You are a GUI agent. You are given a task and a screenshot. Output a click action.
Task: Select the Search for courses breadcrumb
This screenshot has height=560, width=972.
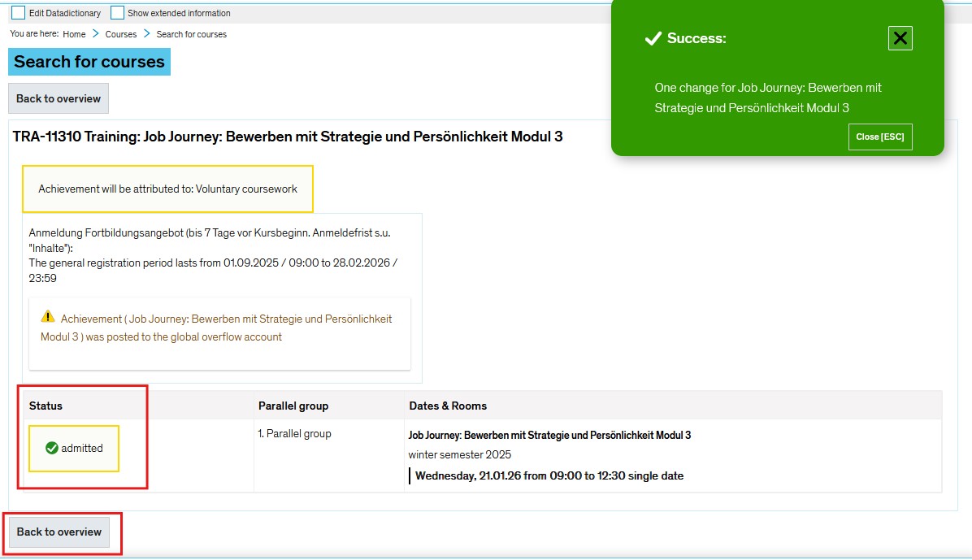pos(191,34)
